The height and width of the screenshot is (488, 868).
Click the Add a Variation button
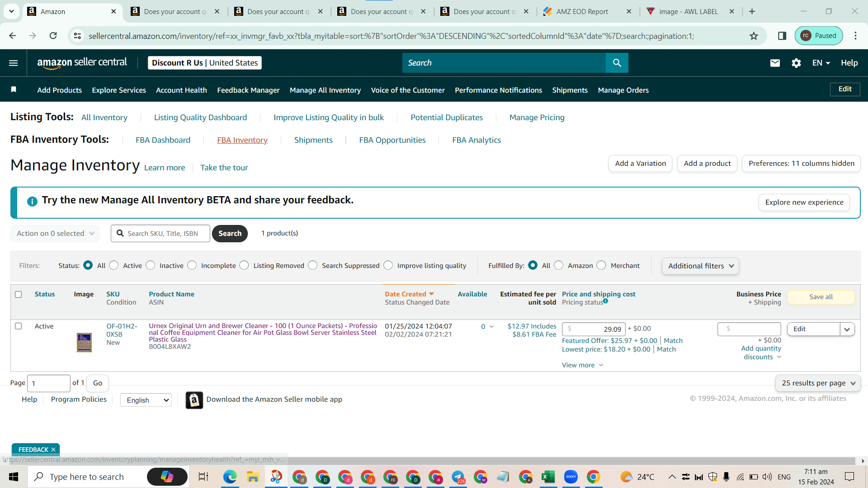[x=640, y=164]
